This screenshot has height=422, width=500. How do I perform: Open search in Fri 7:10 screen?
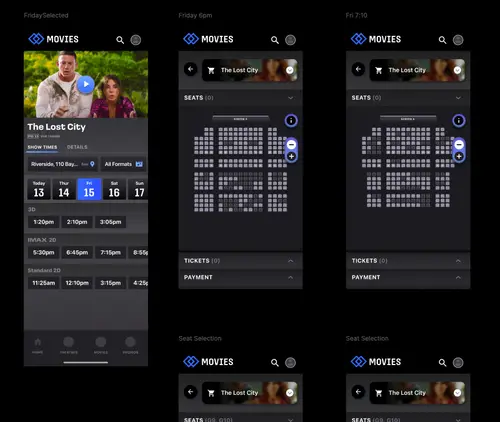(x=442, y=40)
